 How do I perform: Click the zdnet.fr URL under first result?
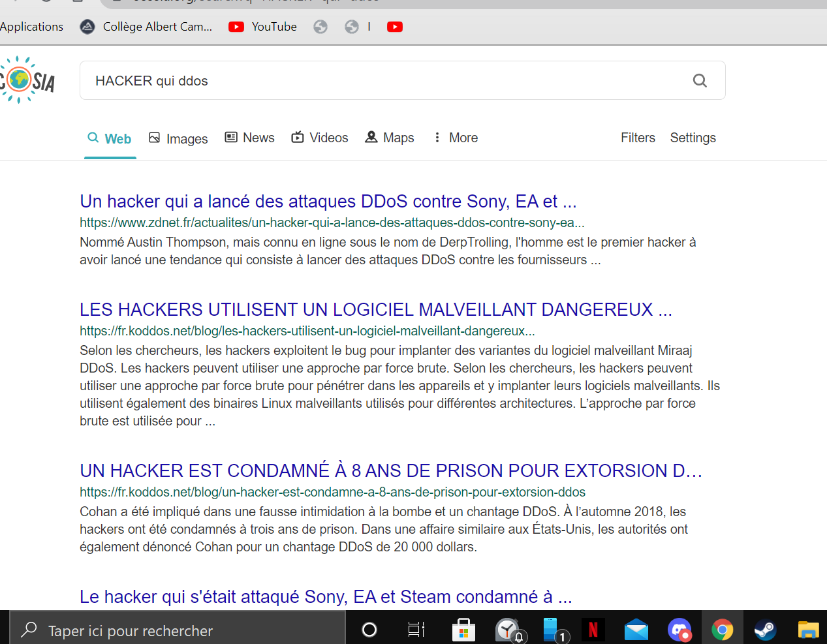pyautogui.click(x=332, y=222)
